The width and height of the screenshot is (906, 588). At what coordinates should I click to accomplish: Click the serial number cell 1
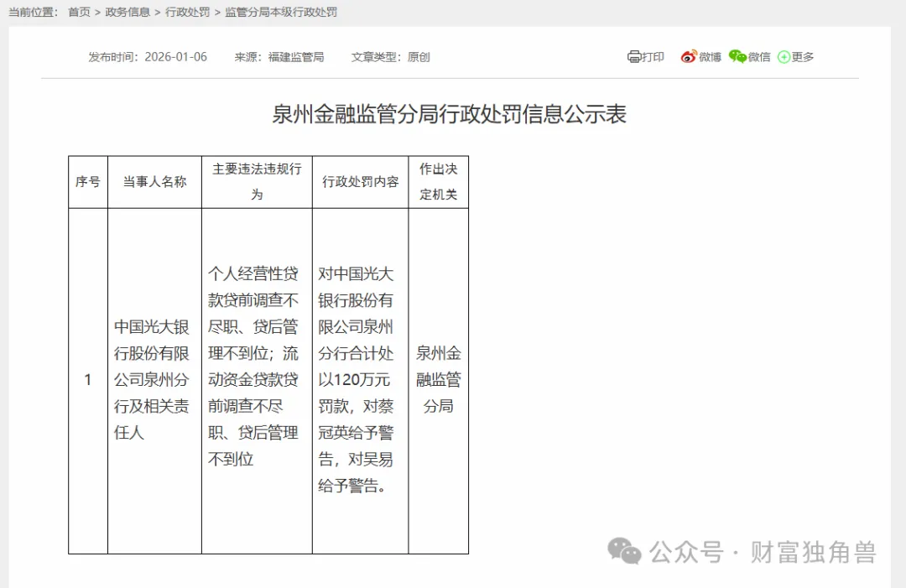coord(88,381)
